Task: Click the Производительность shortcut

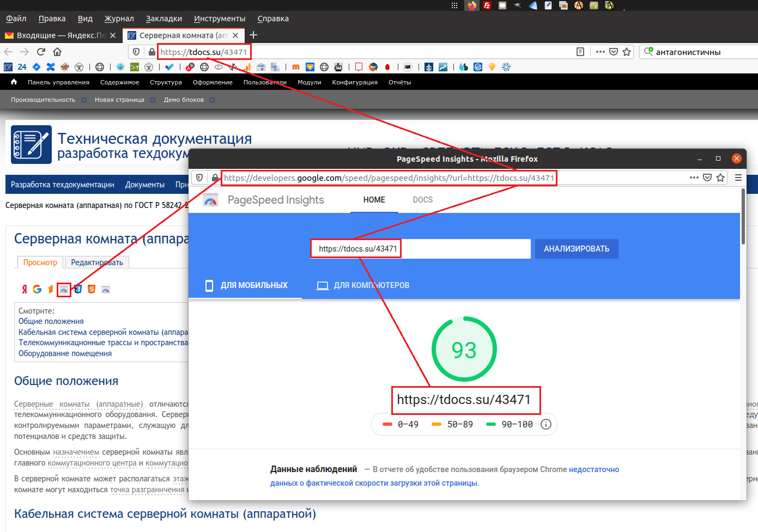Action: (x=43, y=100)
